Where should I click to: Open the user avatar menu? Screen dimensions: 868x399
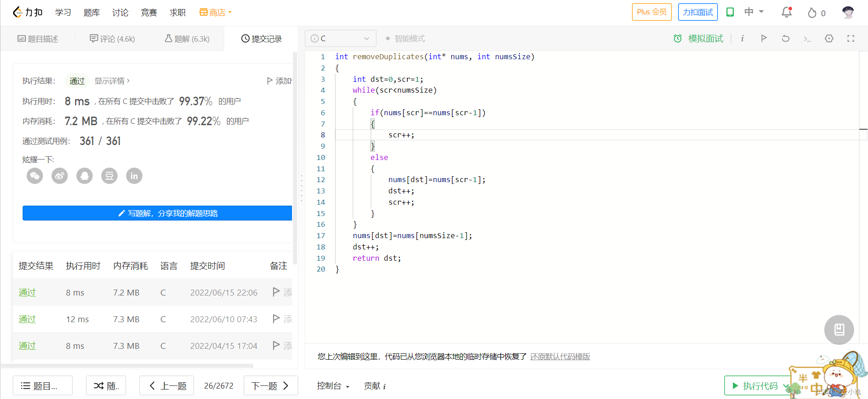pos(848,12)
